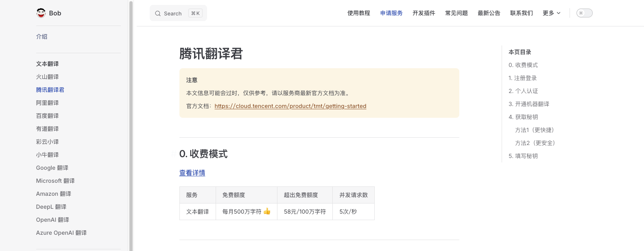Click the 本页目录 outline heading
This screenshot has height=251, width=644.
[x=520, y=52]
